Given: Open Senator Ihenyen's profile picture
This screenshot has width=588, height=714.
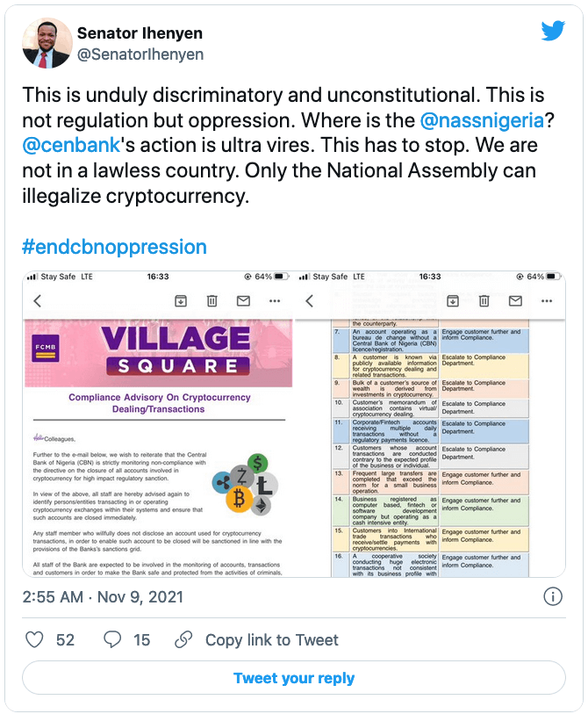Looking at the screenshot, I should pos(47,43).
